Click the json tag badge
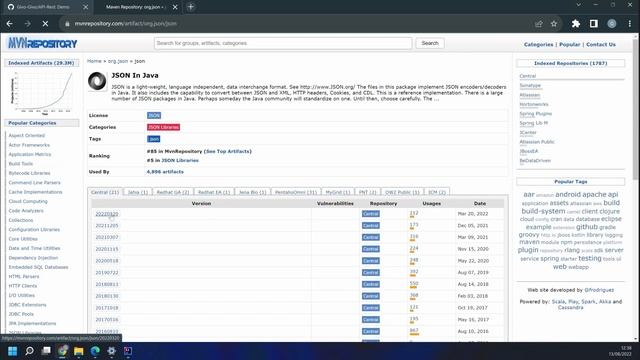Screen dimensions: 640x360 pyautogui.click(x=153, y=139)
